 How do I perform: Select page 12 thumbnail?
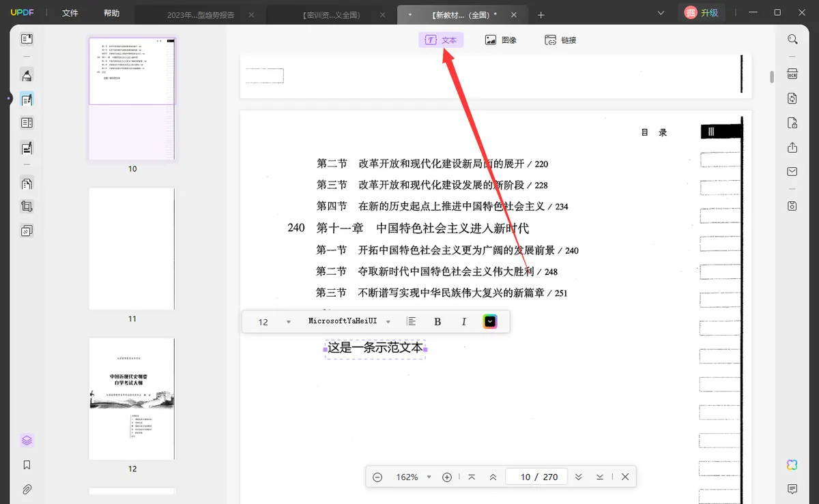tap(132, 398)
